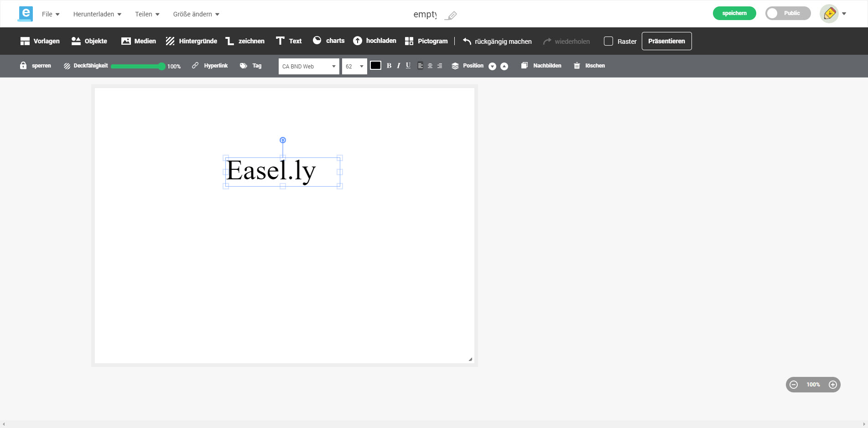The height and width of the screenshot is (428, 868).
Task: Lock the object with sperren
Action: tap(35, 66)
